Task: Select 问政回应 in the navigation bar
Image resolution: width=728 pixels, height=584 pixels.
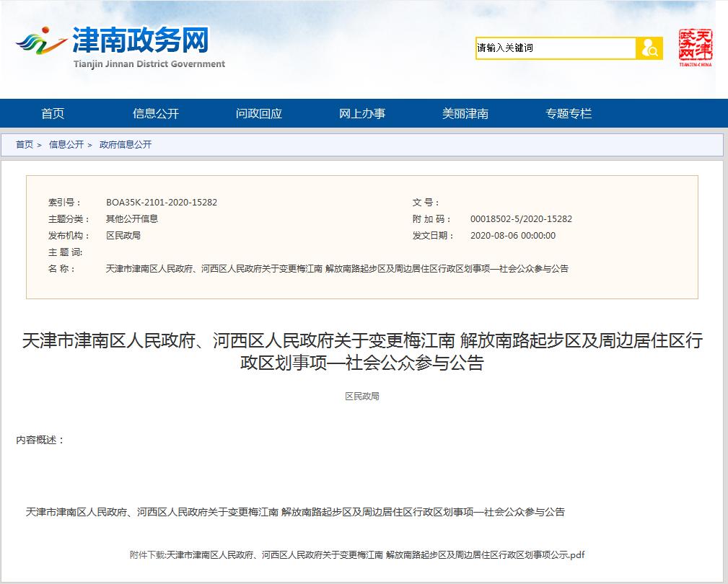Action: click(x=259, y=113)
